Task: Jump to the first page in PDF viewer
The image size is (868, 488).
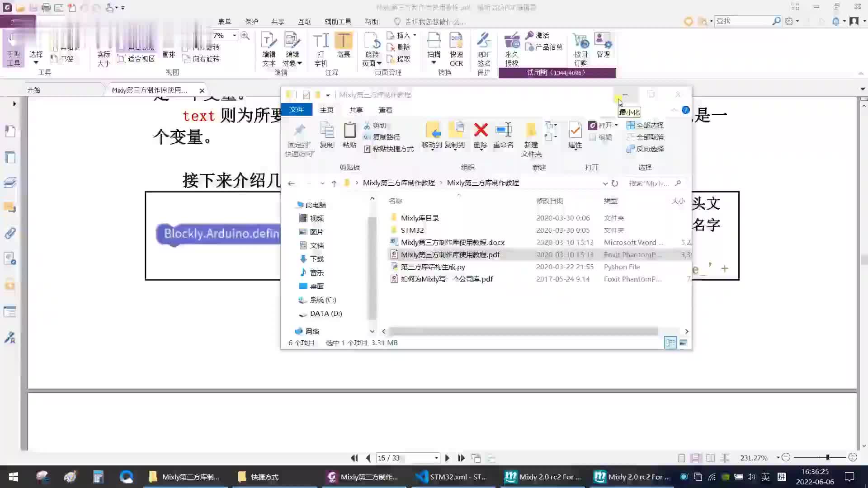Action: tap(354, 458)
